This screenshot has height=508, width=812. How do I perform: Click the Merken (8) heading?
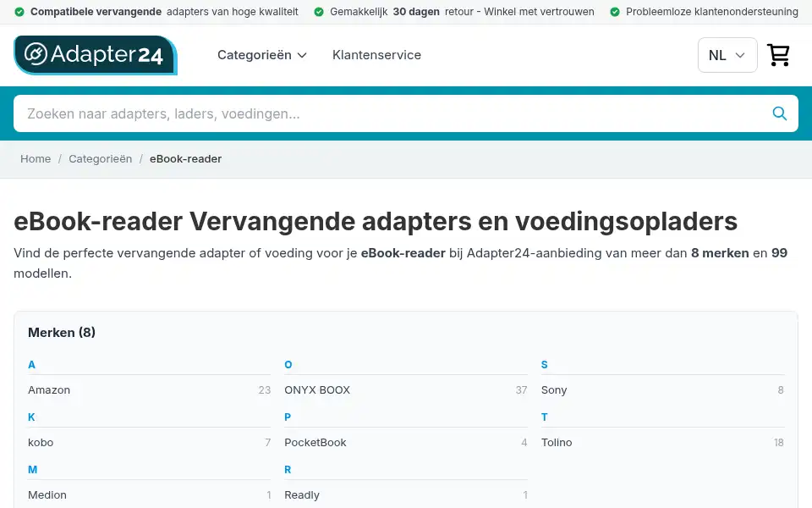tap(62, 332)
